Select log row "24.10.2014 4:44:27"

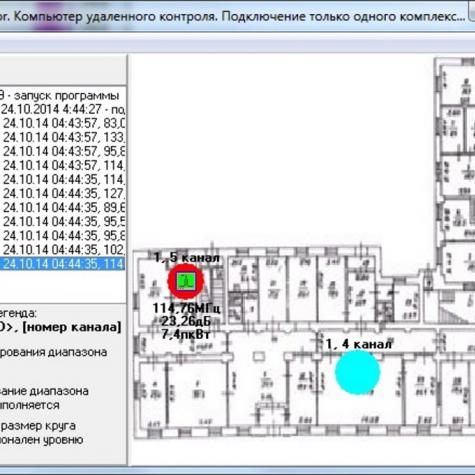tap(63, 109)
